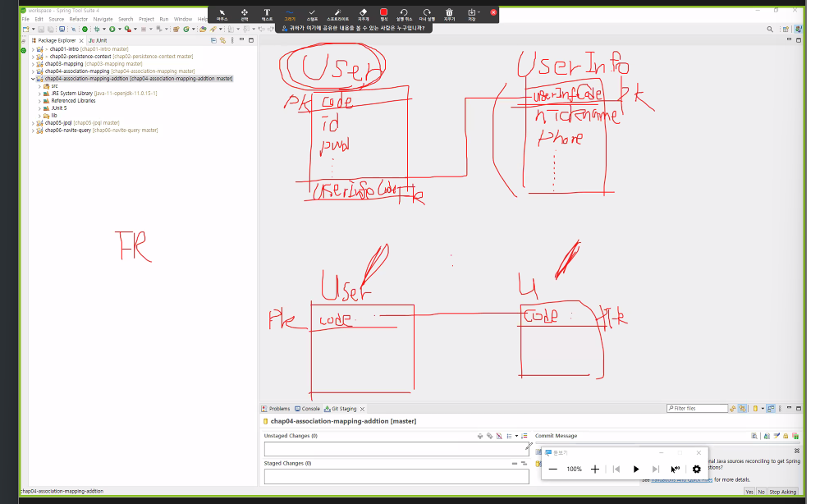Toggle Link with Editor in Package Explorer
The height and width of the screenshot is (504, 820).
[x=222, y=40]
